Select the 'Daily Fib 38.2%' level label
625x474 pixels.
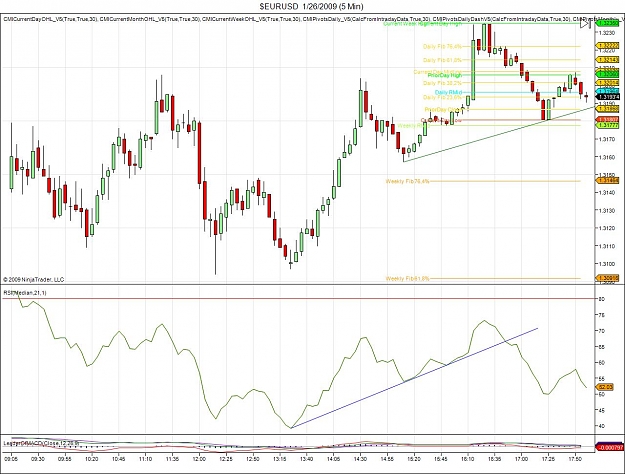(x=442, y=83)
